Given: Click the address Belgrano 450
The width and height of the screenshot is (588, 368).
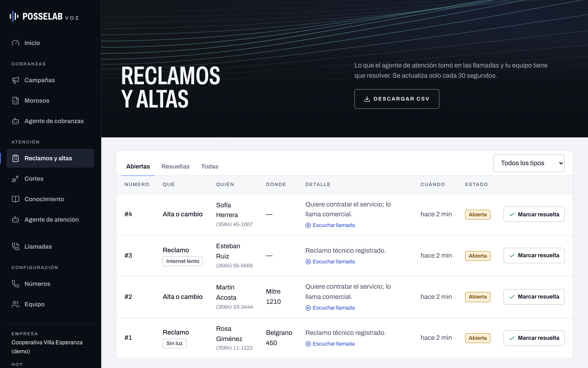Looking at the screenshot, I should point(279,338).
